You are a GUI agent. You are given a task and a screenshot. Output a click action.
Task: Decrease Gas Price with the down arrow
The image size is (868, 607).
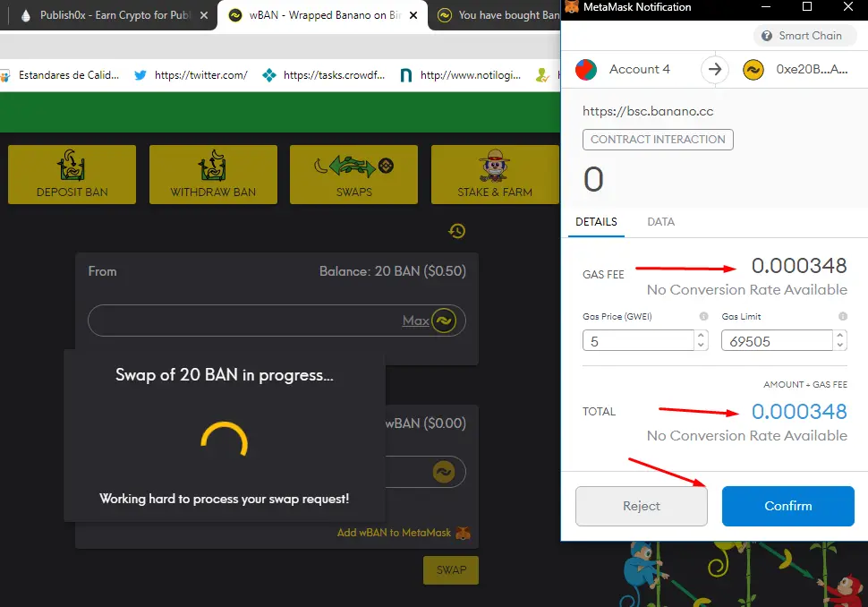(701, 346)
